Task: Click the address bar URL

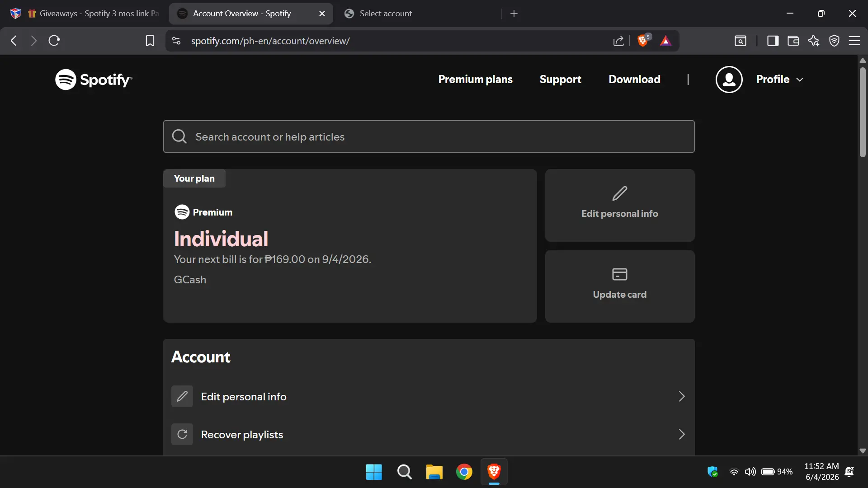Action: pyautogui.click(x=270, y=41)
